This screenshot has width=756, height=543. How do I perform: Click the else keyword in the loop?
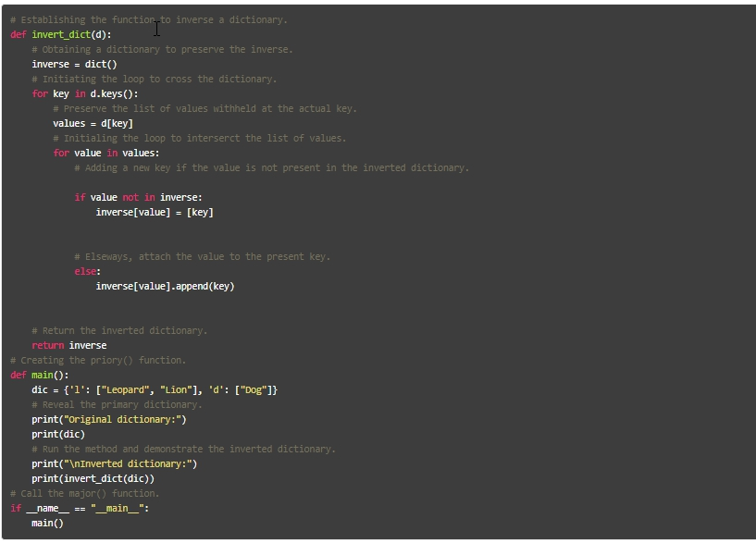tap(83, 271)
